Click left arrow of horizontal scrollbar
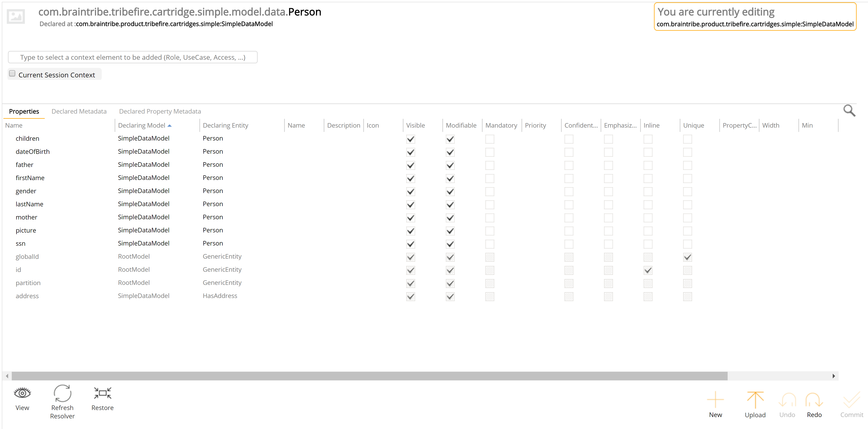 click(7, 376)
